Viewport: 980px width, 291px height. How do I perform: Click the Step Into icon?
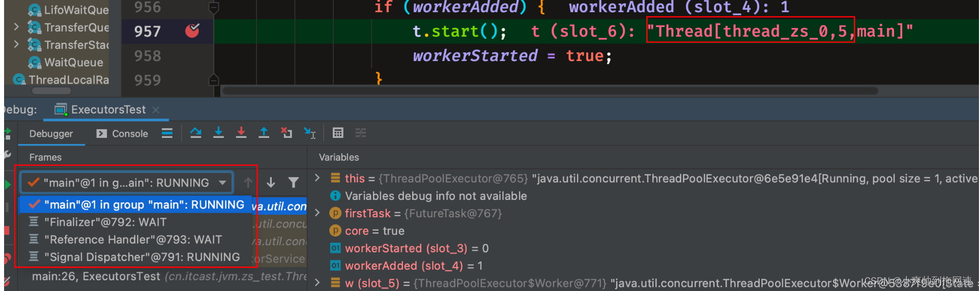click(x=219, y=133)
